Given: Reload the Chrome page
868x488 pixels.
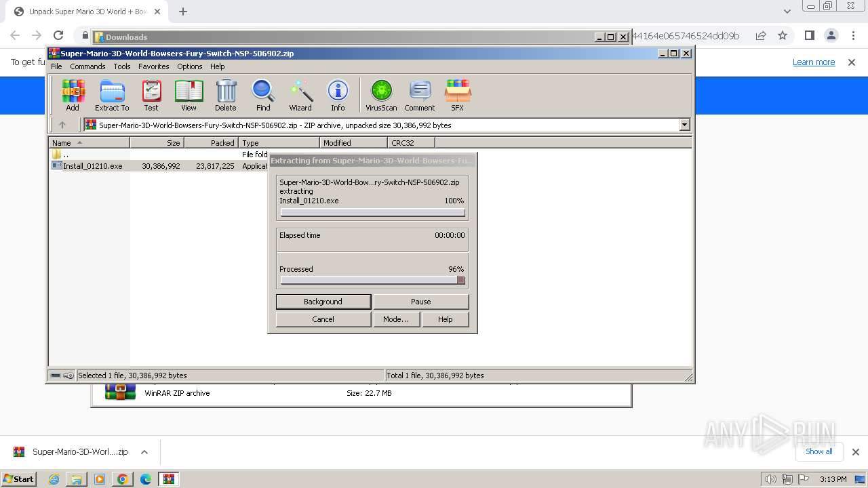Looking at the screenshot, I should pyautogui.click(x=58, y=35).
